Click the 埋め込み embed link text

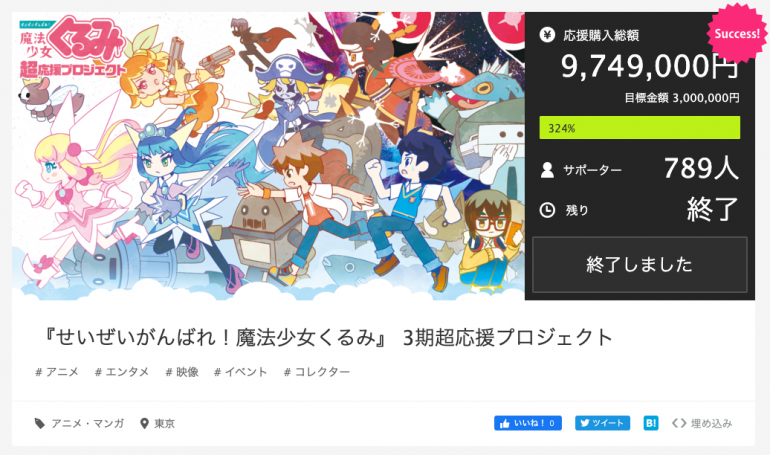(x=712, y=423)
